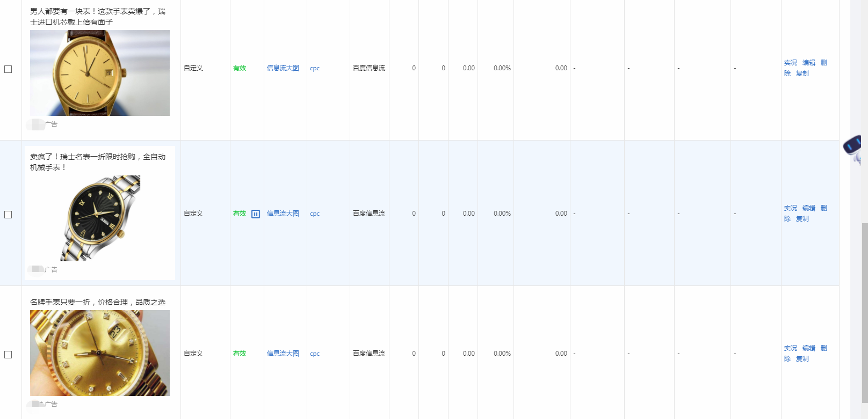This screenshot has width=868, height=419.
Task: Click 信息流大图 link in the first row
Action: 283,68
